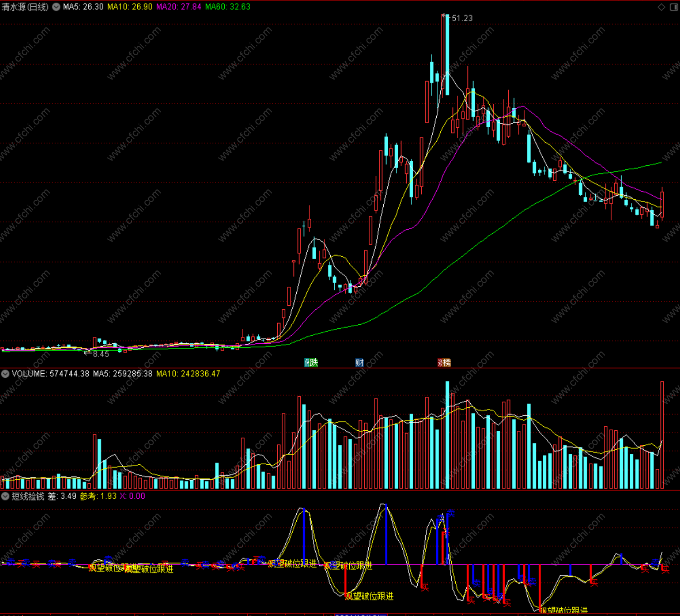Open the dropdown next to 清水源(日线)
Image resolution: width=680 pixels, height=616 pixels.
point(56,7)
